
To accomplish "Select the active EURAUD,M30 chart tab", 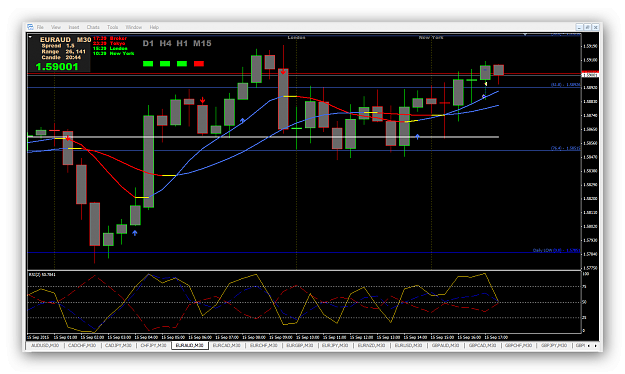I will 190,345.
